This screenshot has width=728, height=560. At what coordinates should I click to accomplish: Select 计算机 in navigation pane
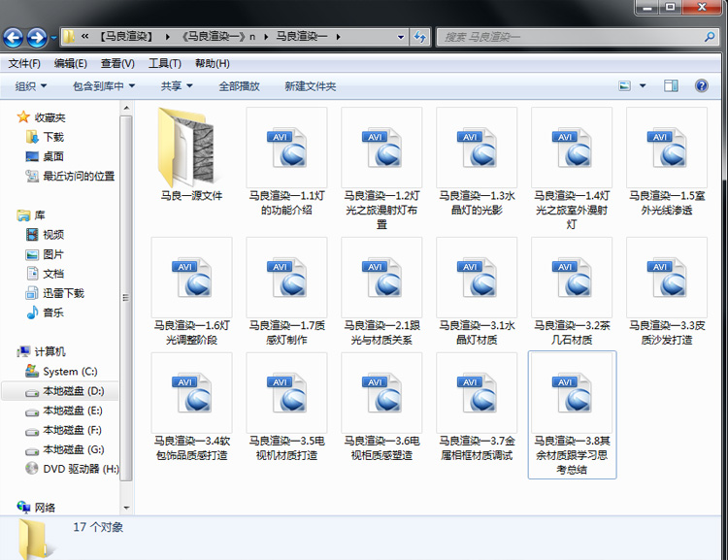[50, 351]
